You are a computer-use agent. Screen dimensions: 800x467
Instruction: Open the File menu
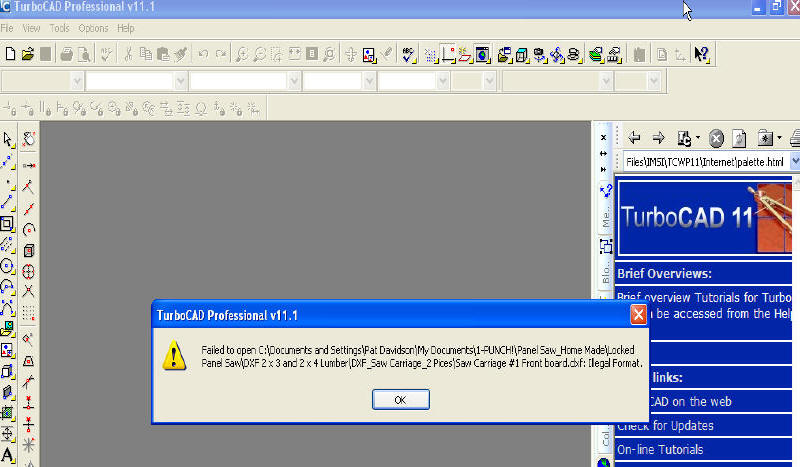click(7, 28)
